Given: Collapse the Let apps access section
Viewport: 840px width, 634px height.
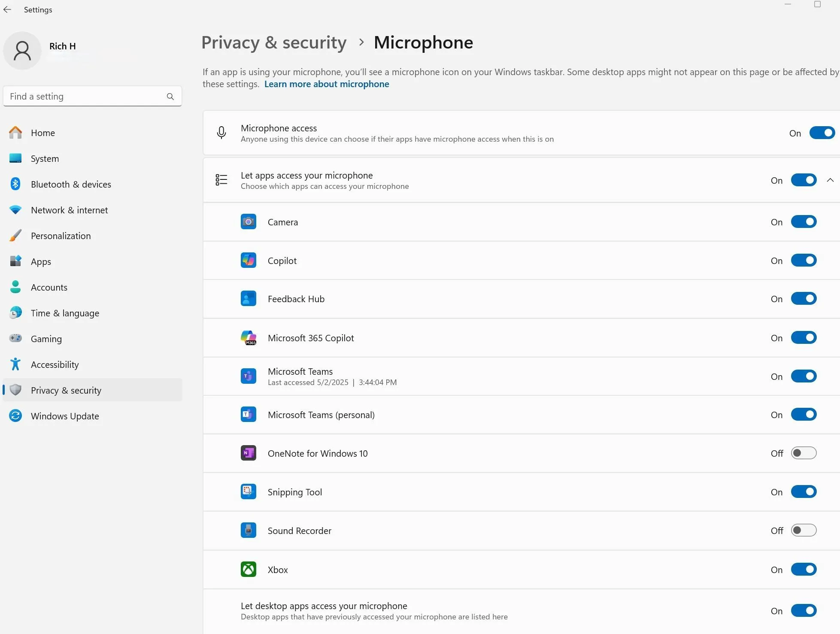Looking at the screenshot, I should [830, 180].
